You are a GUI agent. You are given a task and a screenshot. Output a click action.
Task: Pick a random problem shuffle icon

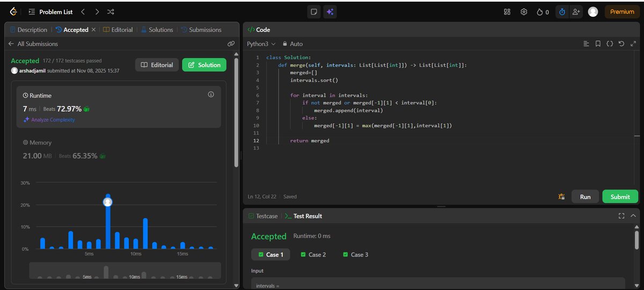pyautogui.click(x=111, y=11)
